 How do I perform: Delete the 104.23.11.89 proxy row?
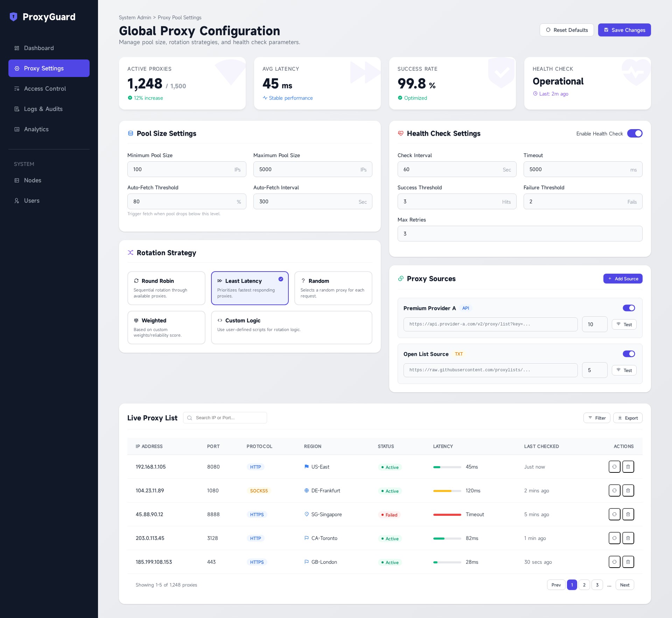tap(628, 490)
